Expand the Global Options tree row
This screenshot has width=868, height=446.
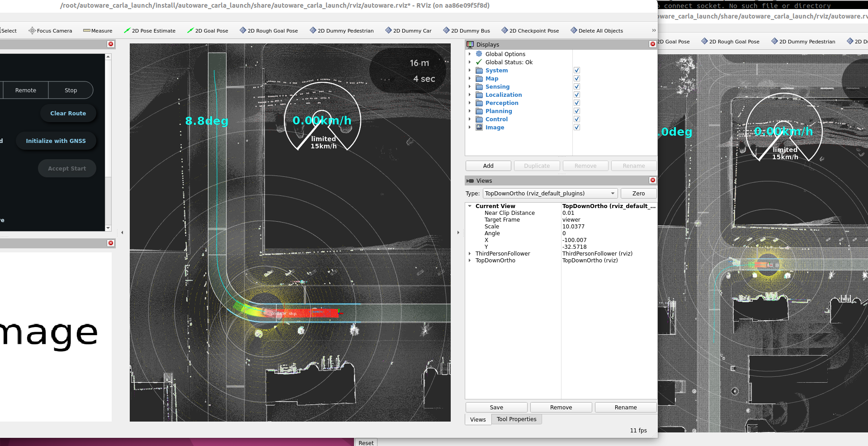click(x=470, y=54)
